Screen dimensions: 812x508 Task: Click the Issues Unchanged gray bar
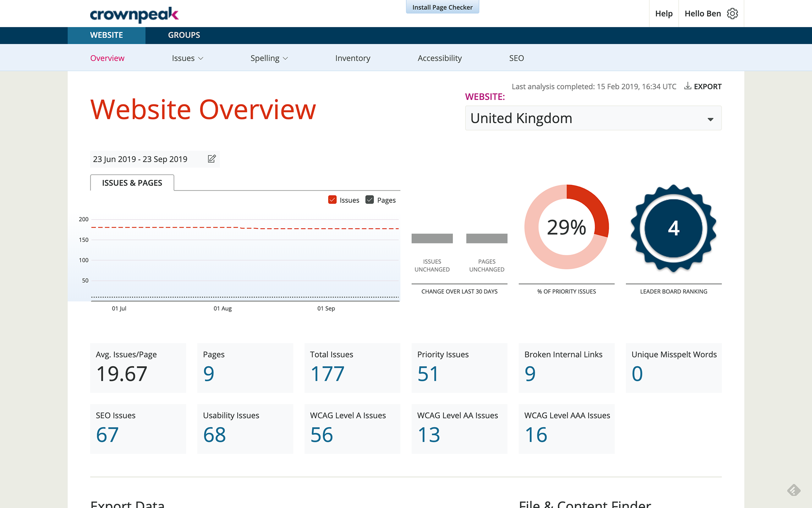[432, 238]
